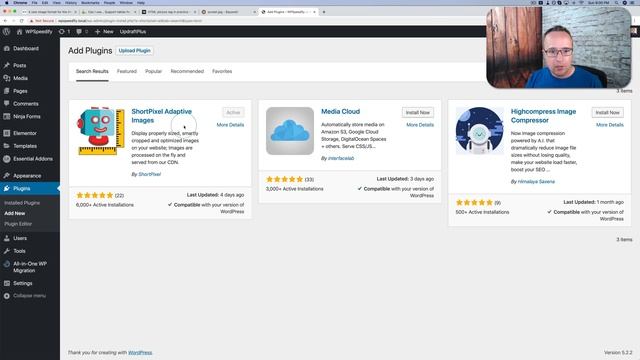Image resolution: width=640 pixels, height=360 pixels.
Task: Switch to the Featured tab
Action: (x=127, y=71)
